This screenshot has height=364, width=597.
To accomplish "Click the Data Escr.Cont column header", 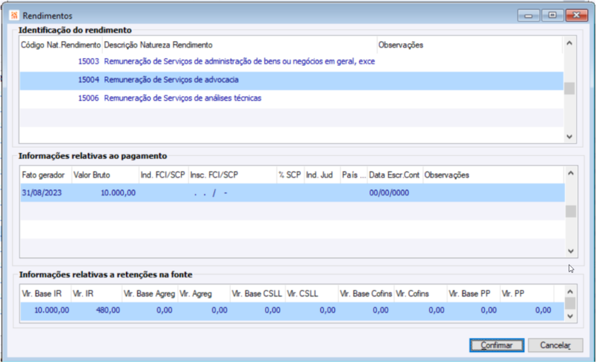I will click(395, 175).
